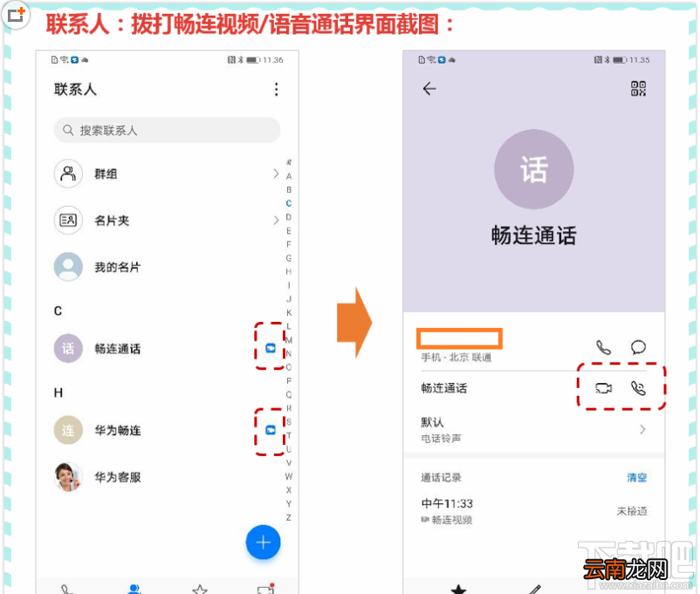The width and height of the screenshot is (700, 594).
Task: Expand the 默认 ringtone row chevron
Action: coord(642,429)
